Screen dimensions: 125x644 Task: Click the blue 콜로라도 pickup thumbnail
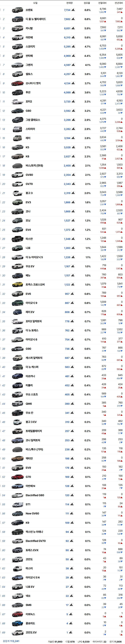(x=18, y=623)
